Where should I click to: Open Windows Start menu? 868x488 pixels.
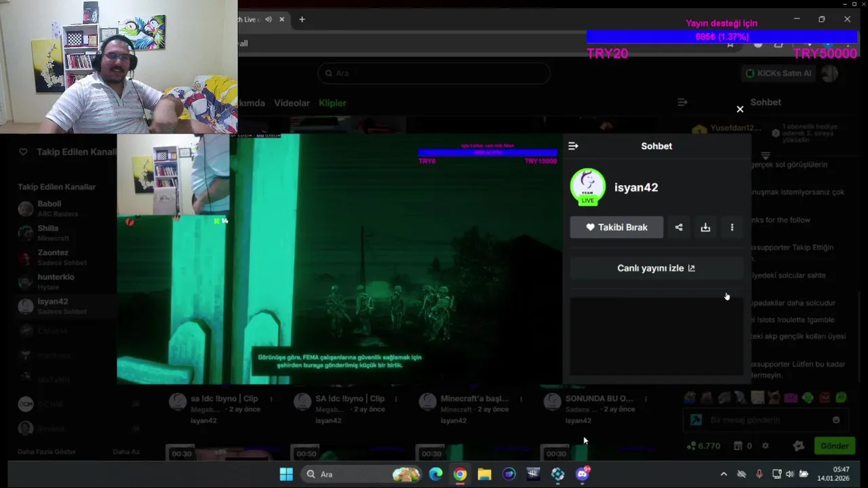[x=286, y=474]
